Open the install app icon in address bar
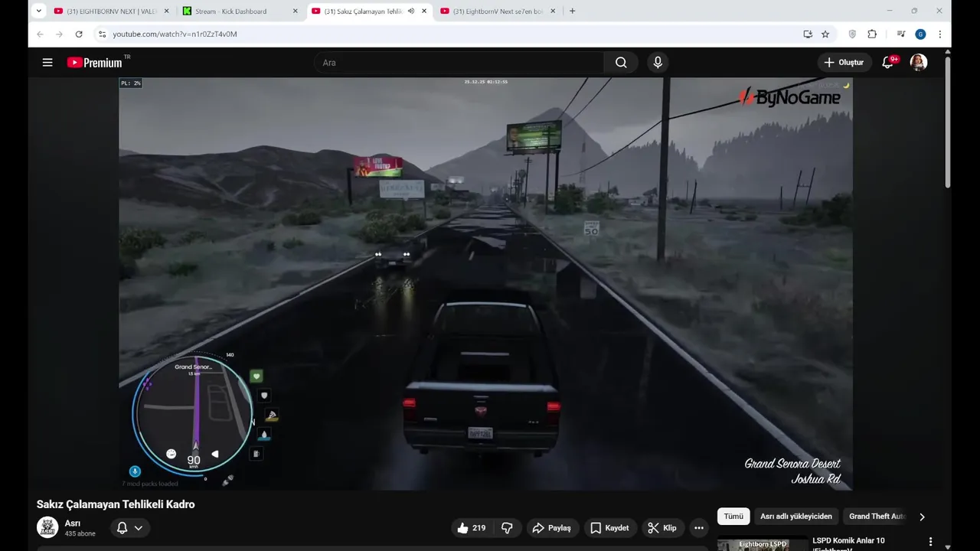This screenshot has width=980, height=551. (x=808, y=34)
